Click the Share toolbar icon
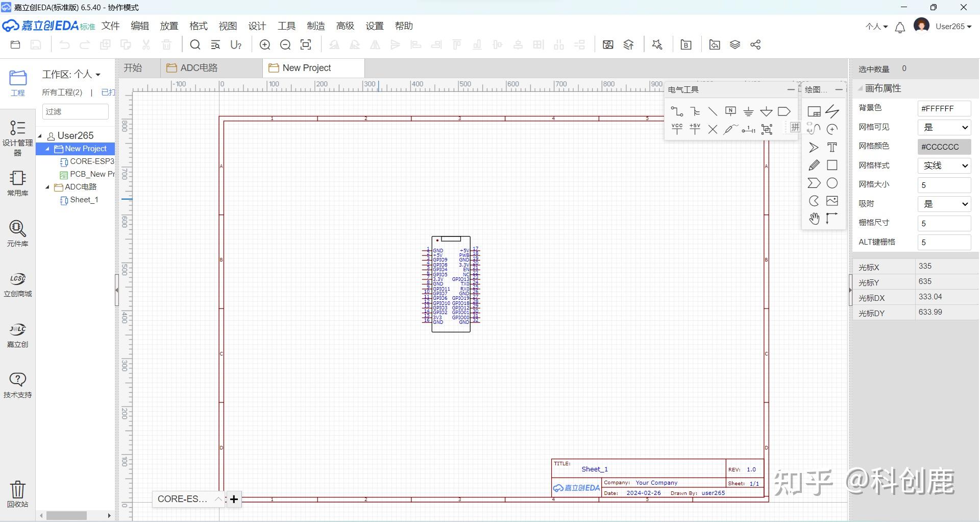The height and width of the screenshot is (522, 980). [x=755, y=45]
